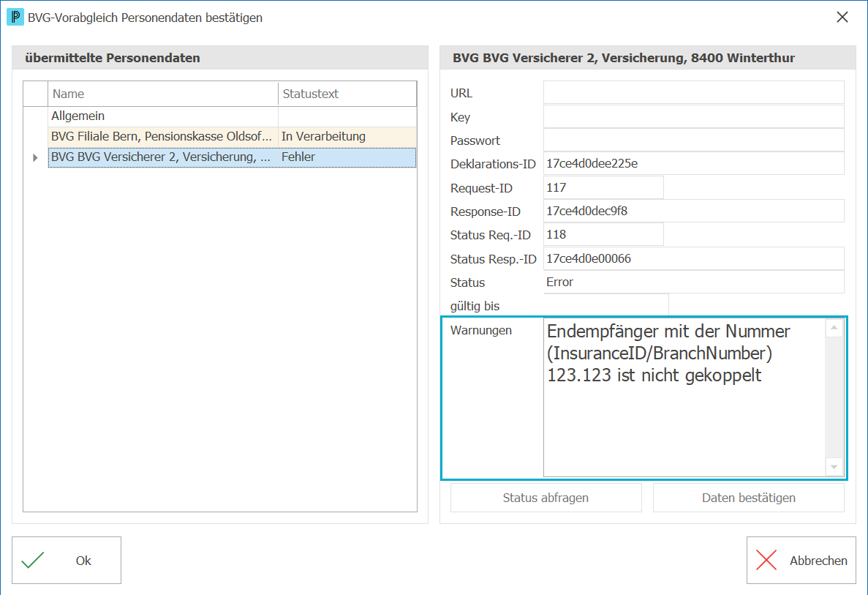Image resolution: width=868 pixels, height=595 pixels.
Task: Click the Status Req.-ID field showing 118
Action: 603,234
